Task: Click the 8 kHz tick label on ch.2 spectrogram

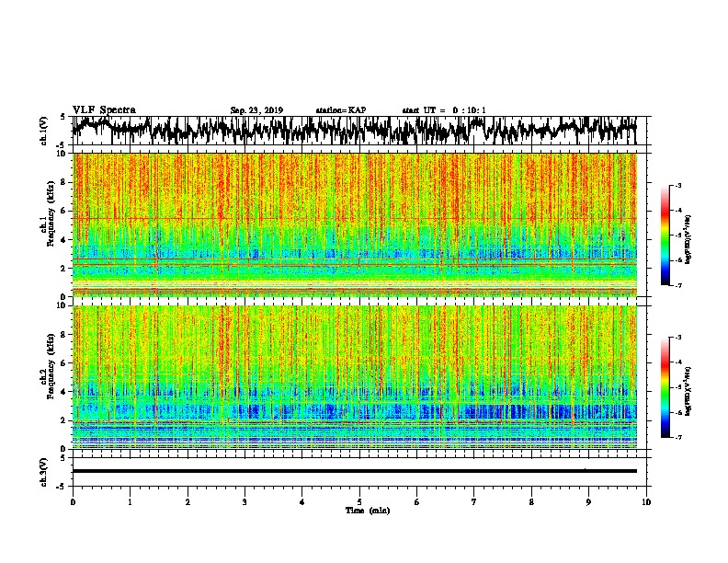Action: click(x=64, y=335)
